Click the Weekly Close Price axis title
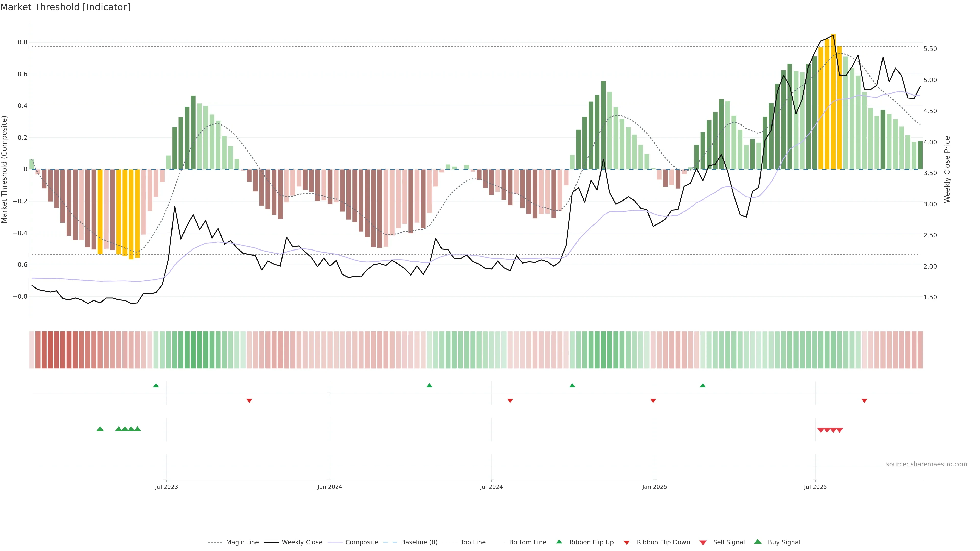This screenshot has width=980, height=551. (x=947, y=169)
